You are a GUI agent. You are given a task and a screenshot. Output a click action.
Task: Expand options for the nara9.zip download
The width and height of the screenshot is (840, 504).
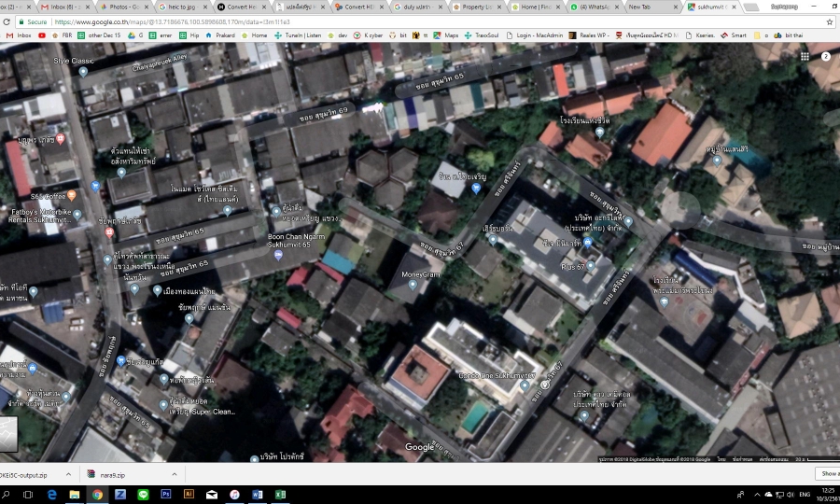coord(175,474)
